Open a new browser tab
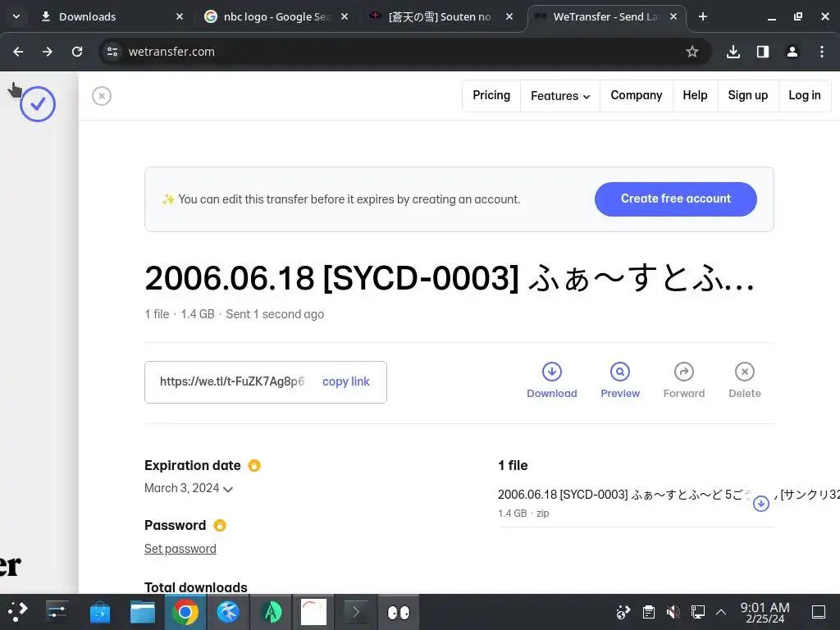840x630 pixels. click(703, 16)
